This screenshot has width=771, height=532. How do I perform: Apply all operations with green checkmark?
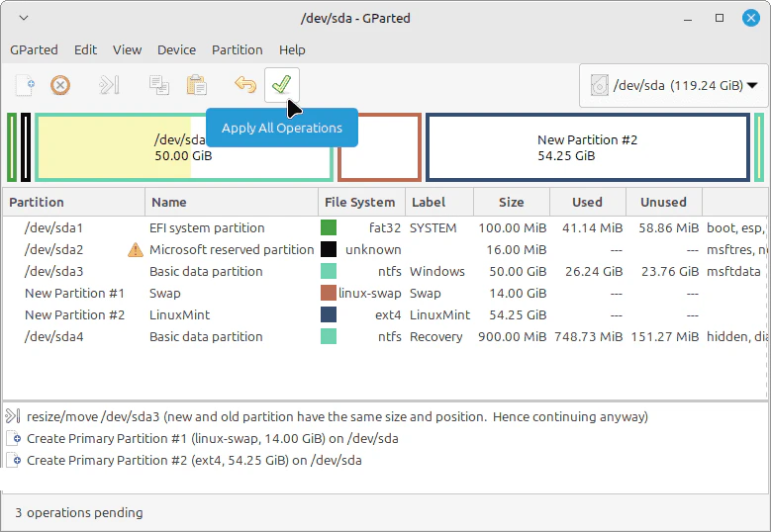(x=282, y=85)
